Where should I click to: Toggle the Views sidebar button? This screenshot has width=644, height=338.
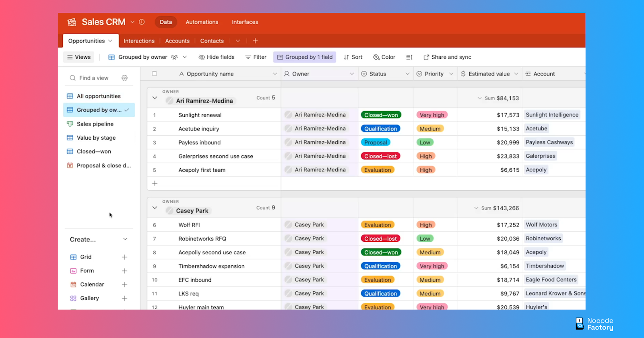(x=79, y=57)
